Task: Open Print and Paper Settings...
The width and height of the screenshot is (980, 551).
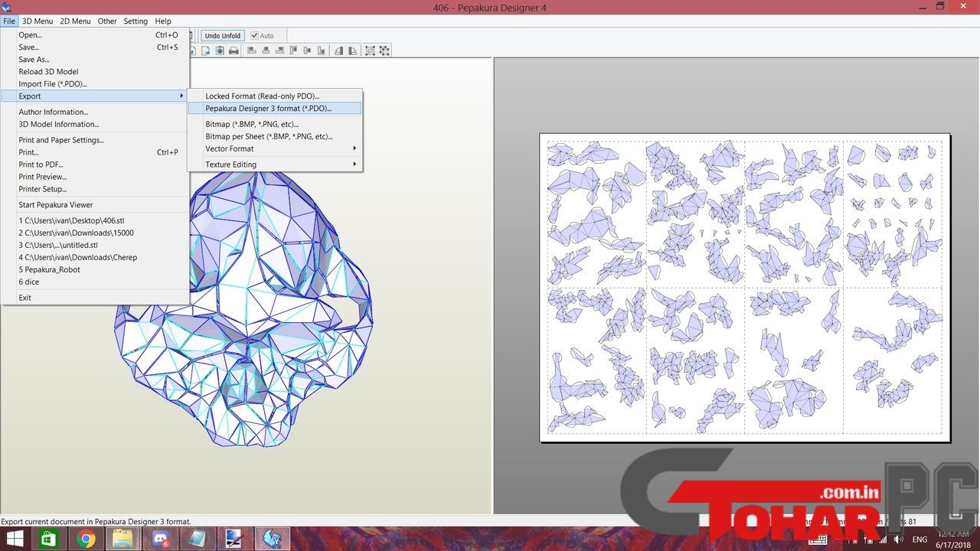Action: point(95,140)
